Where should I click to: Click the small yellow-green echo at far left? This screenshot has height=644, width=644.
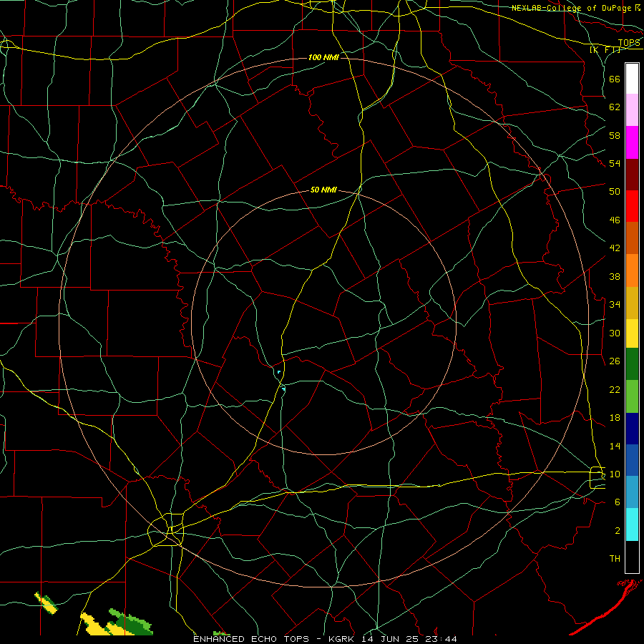[46, 603]
